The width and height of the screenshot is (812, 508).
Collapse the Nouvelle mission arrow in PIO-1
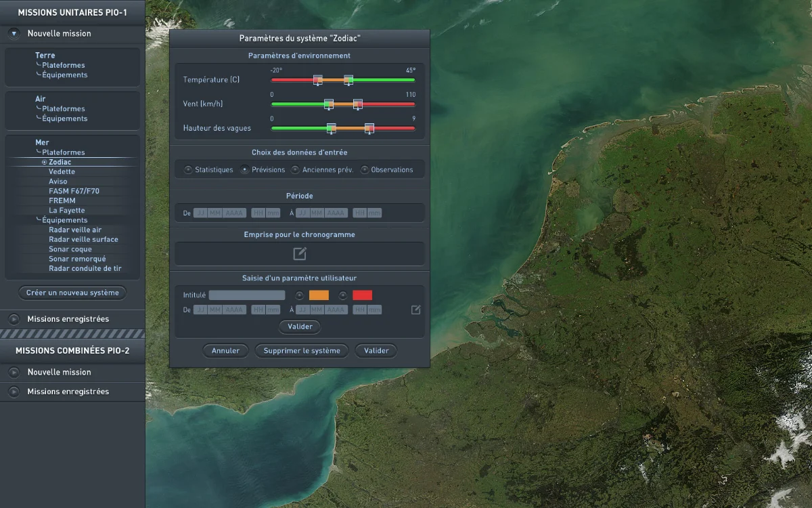click(14, 33)
